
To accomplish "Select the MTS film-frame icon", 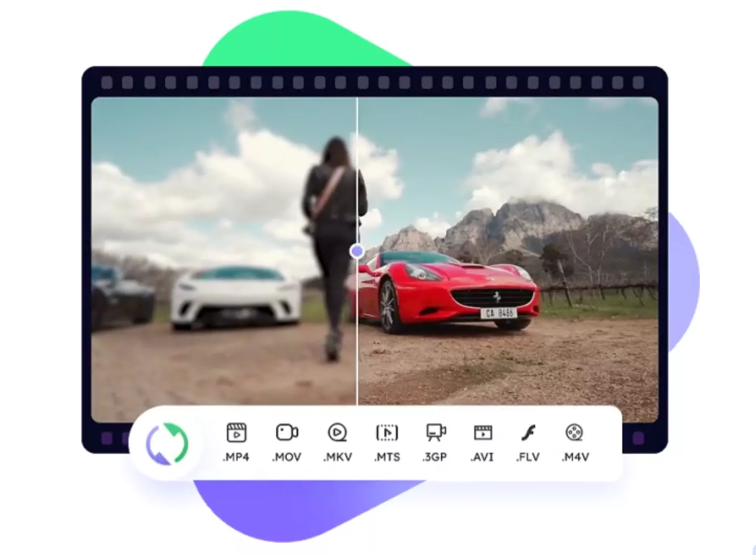I will point(387,433).
